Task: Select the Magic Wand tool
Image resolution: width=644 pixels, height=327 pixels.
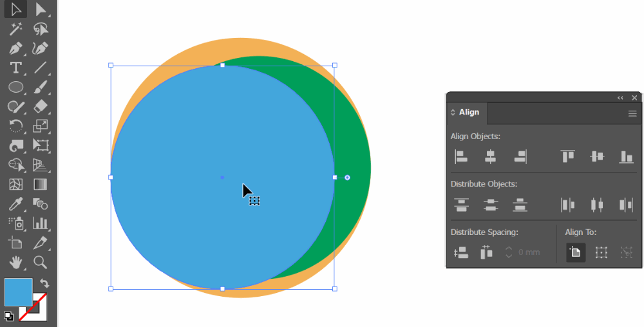Action: (x=15, y=29)
